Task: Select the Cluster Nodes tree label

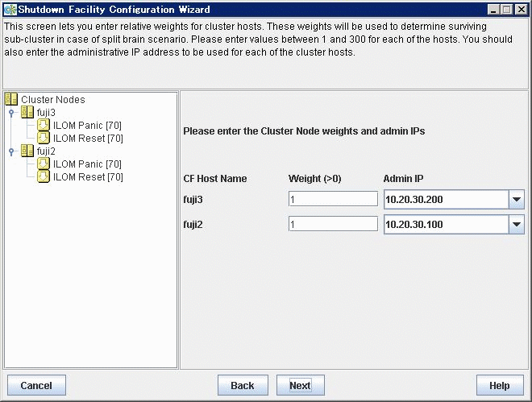Action: click(x=53, y=100)
